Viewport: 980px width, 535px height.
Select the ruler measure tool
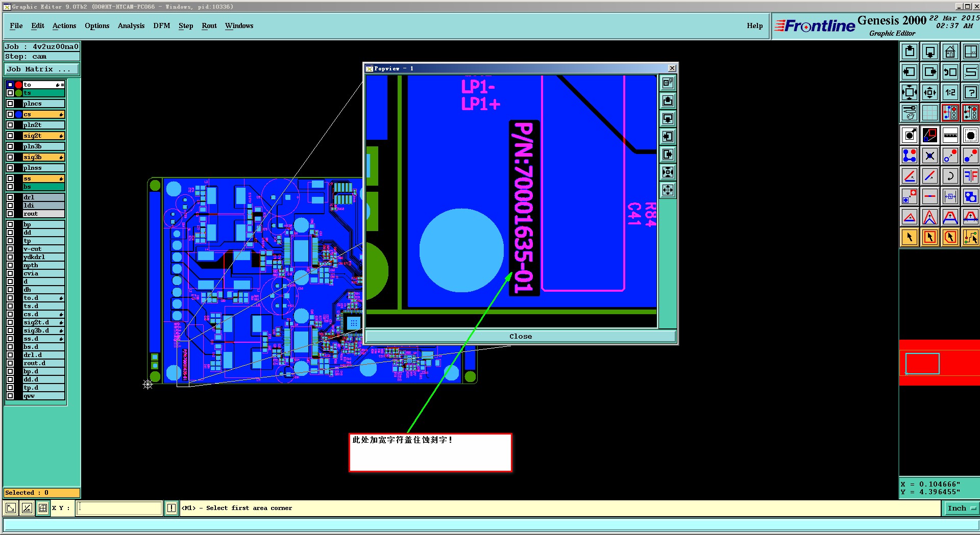(950, 135)
